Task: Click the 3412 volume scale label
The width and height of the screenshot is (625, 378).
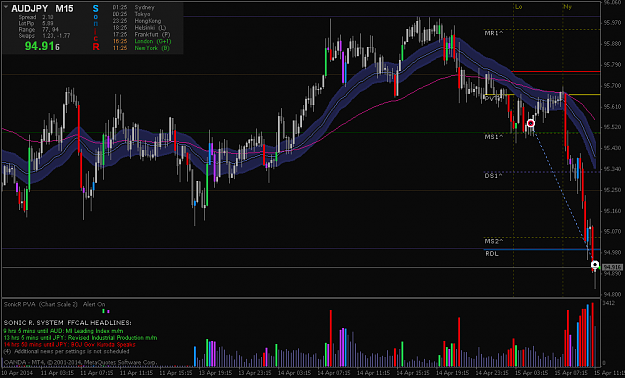Action: click(609, 303)
